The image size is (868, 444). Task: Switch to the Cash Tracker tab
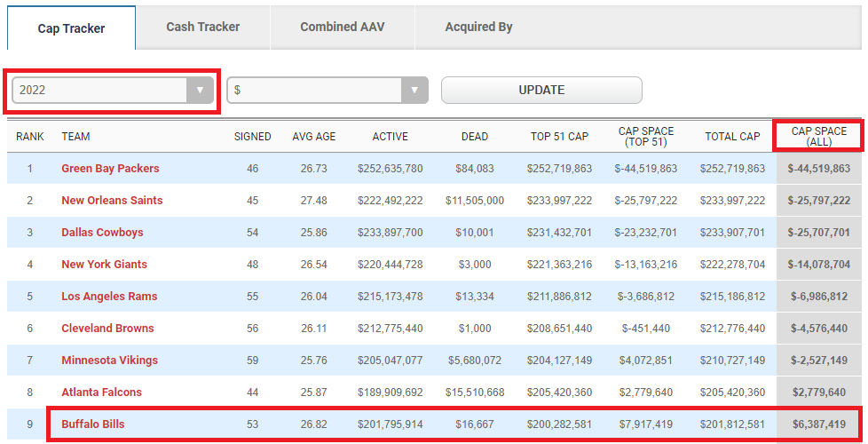[203, 27]
